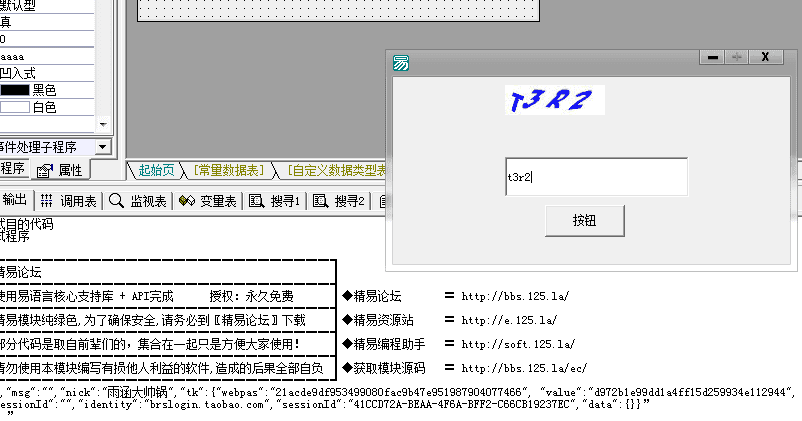Click the captcha image showing t3R2
Image resolution: width=802 pixels, height=421 pixels.
[554, 100]
